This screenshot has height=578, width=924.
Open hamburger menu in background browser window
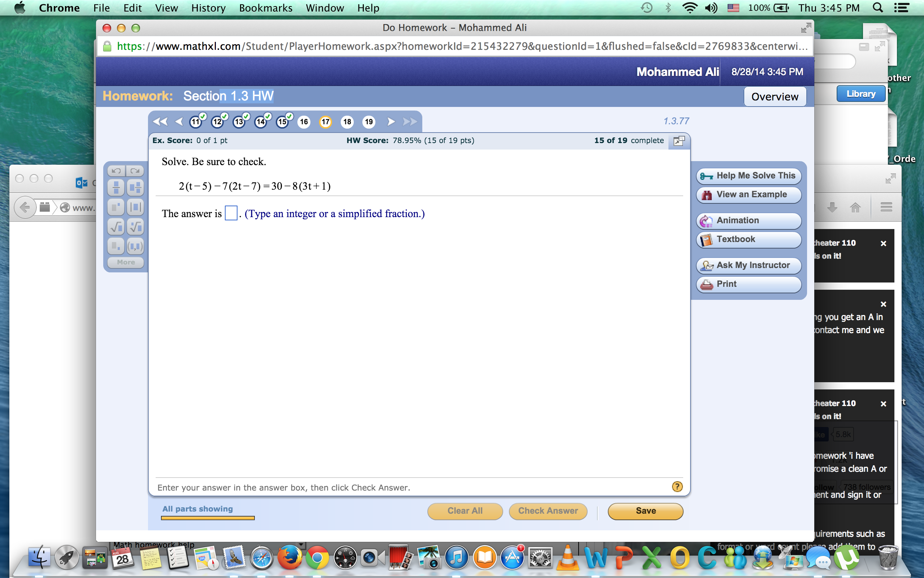[886, 208]
